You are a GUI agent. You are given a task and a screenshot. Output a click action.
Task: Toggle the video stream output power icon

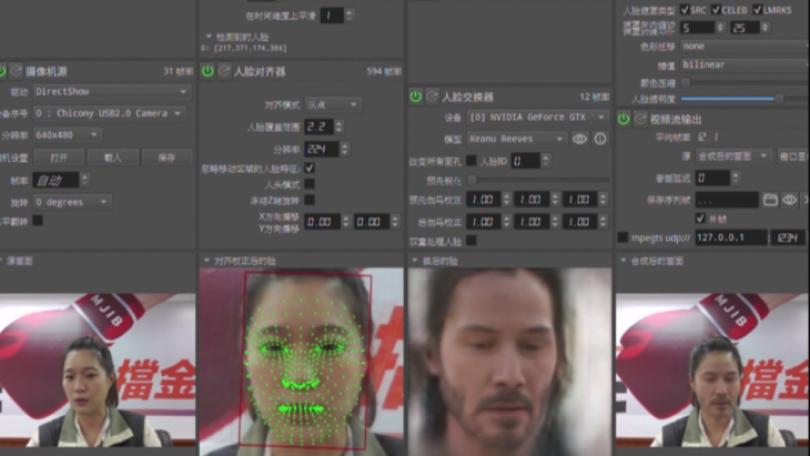coord(623,118)
